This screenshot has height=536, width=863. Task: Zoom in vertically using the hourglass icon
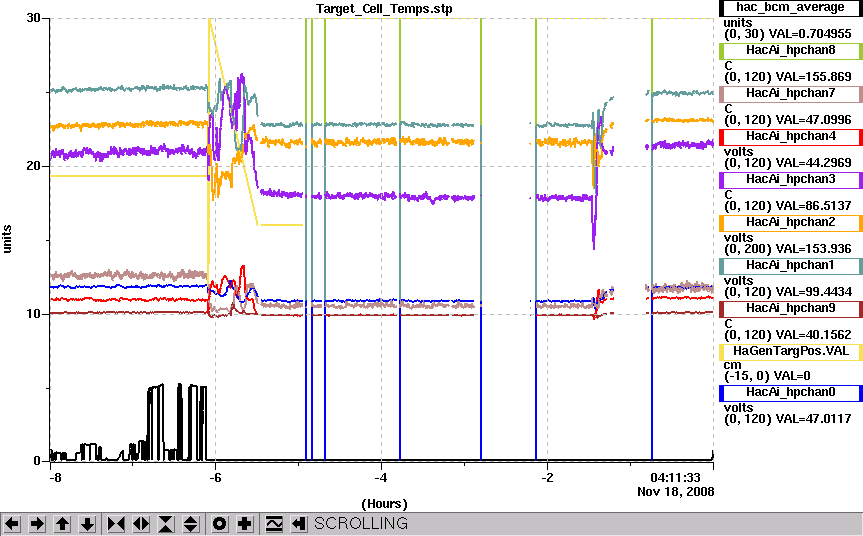coord(166,523)
